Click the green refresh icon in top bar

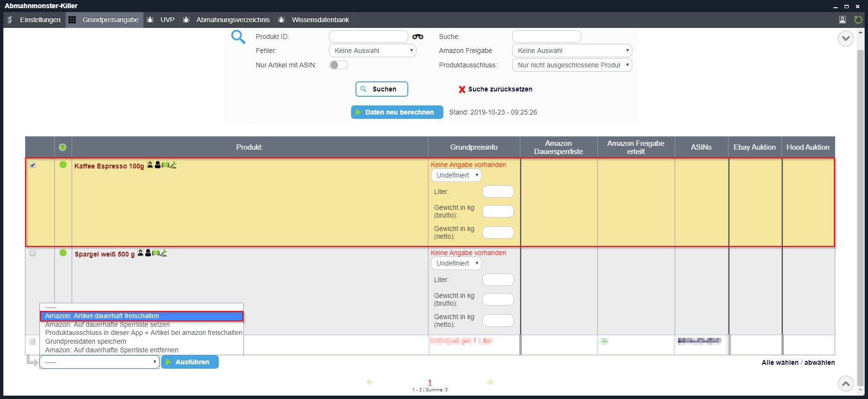pos(858,20)
